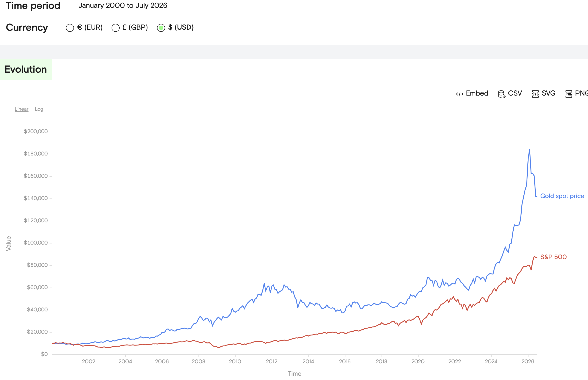Click the 2012 tick on time axis

click(x=272, y=362)
